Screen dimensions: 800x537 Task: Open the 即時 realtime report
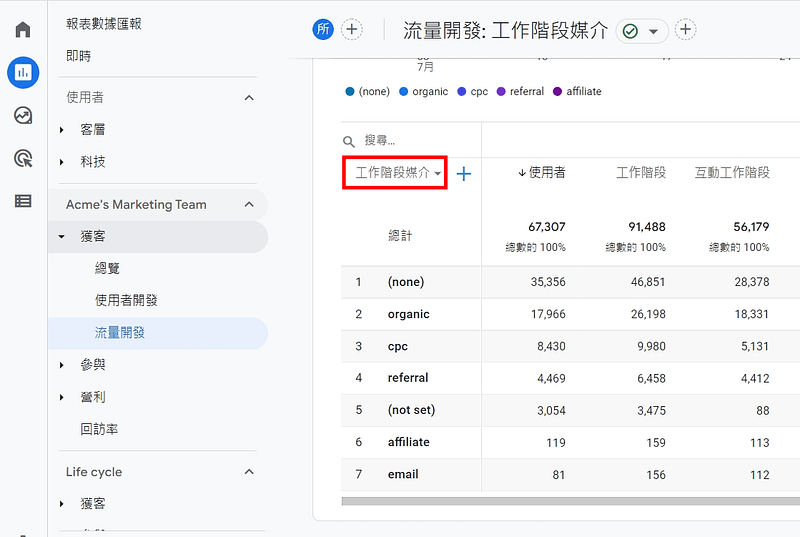[79, 56]
